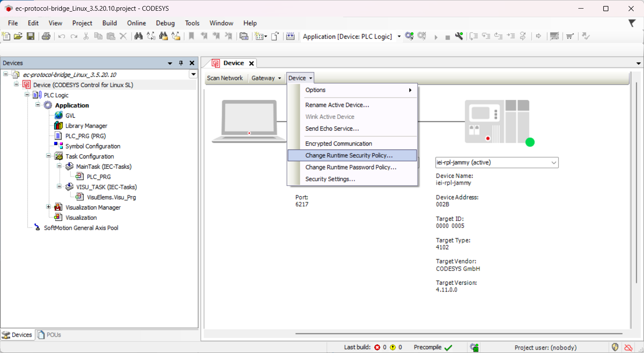Click the wrench debug tools icon

[459, 37]
